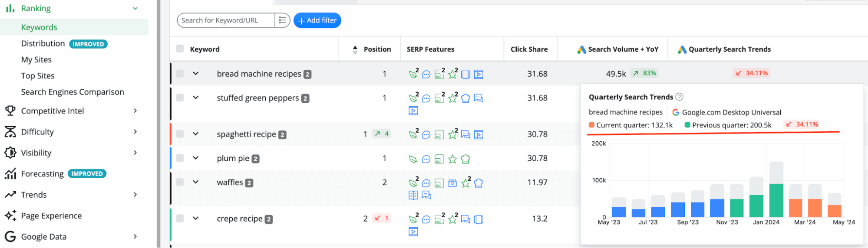
Task: Open Search Engines Comparison
Action: 73,92
